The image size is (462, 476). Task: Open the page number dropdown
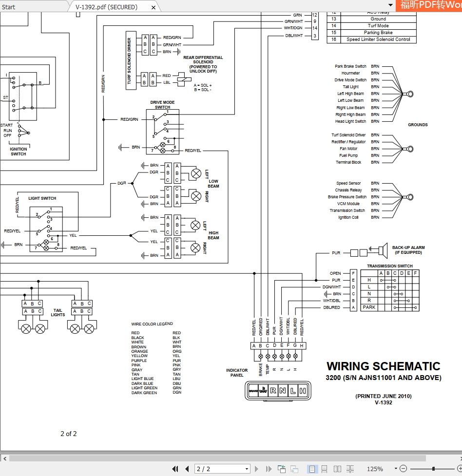(247, 469)
